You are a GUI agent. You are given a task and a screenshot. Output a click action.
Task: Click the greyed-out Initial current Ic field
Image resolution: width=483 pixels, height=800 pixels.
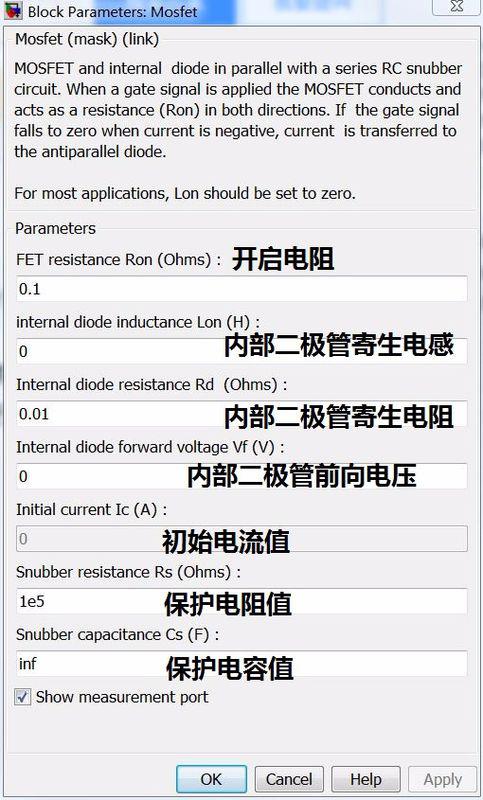point(242,539)
